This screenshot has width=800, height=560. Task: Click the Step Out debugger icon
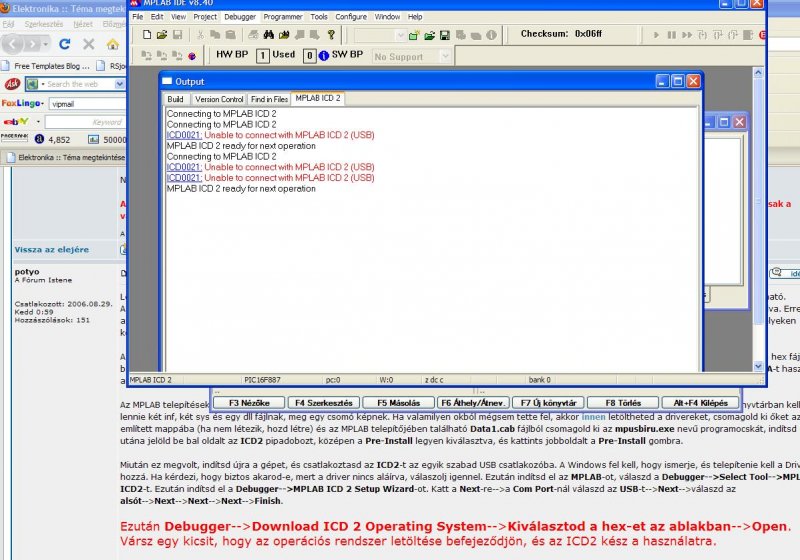733,35
